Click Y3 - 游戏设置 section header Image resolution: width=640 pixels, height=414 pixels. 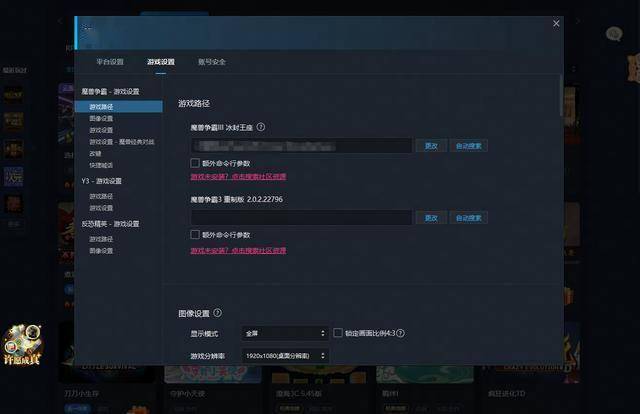102,181
